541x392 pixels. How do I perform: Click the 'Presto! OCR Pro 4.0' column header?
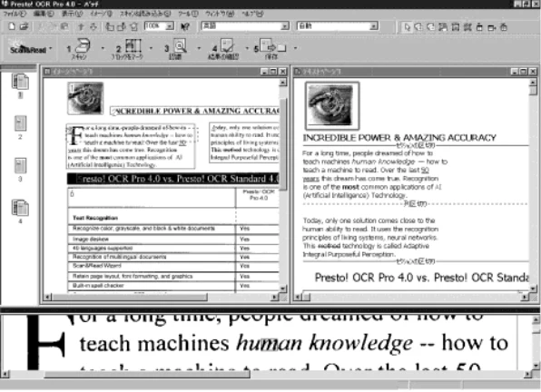[x=259, y=195]
